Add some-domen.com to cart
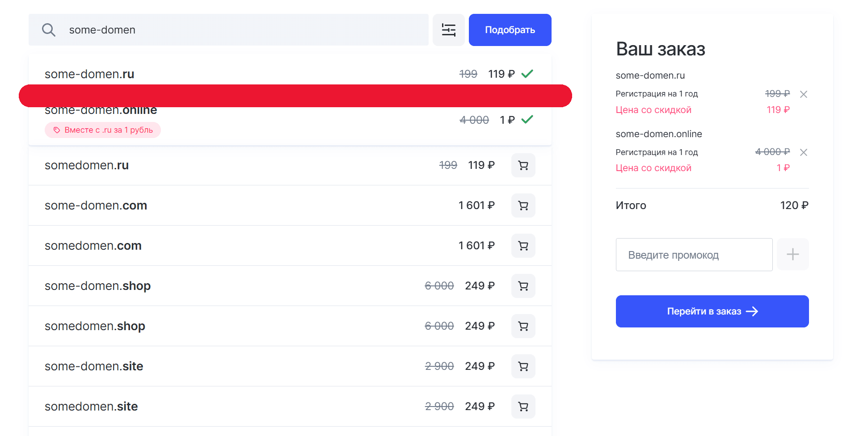 pos(523,205)
